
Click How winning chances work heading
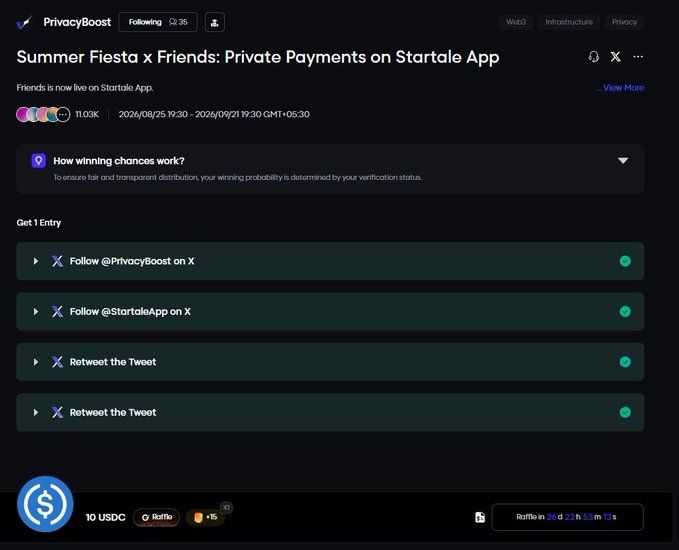(119, 161)
